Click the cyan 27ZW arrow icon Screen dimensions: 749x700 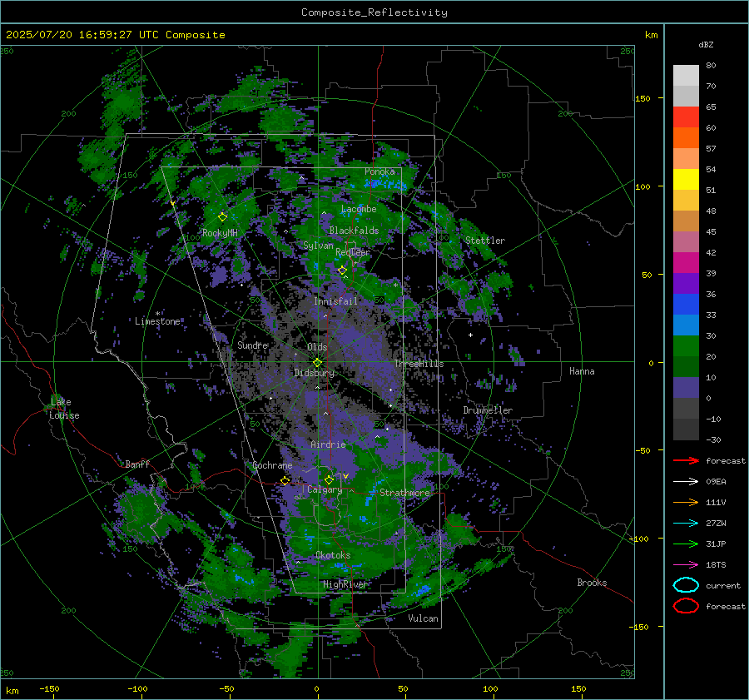(x=686, y=524)
